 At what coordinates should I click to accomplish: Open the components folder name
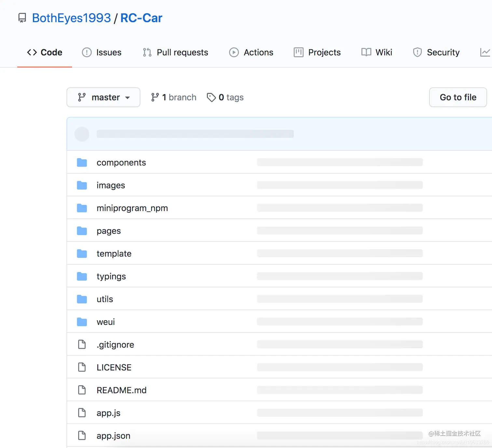click(121, 163)
